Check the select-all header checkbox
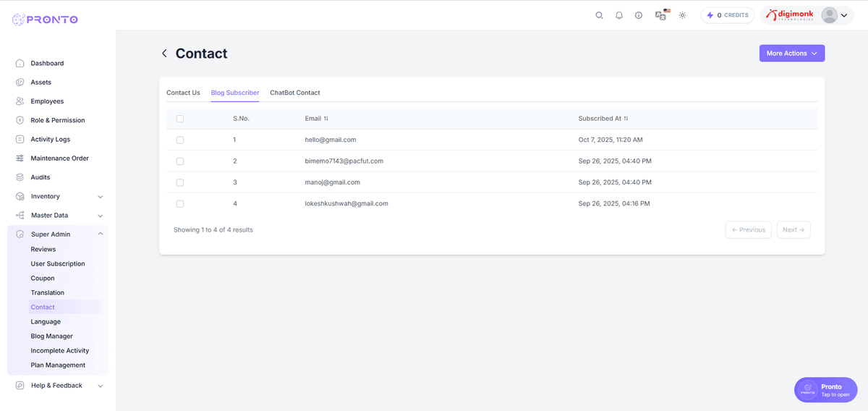 coord(180,119)
